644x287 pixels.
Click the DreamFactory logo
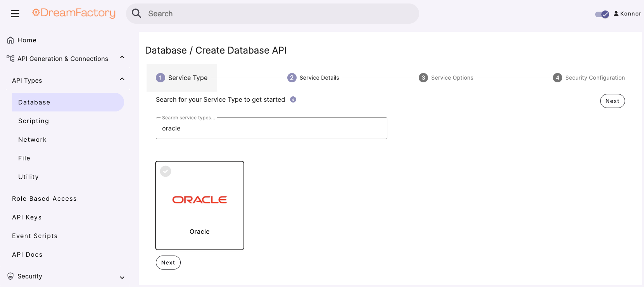tap(74, 13)
